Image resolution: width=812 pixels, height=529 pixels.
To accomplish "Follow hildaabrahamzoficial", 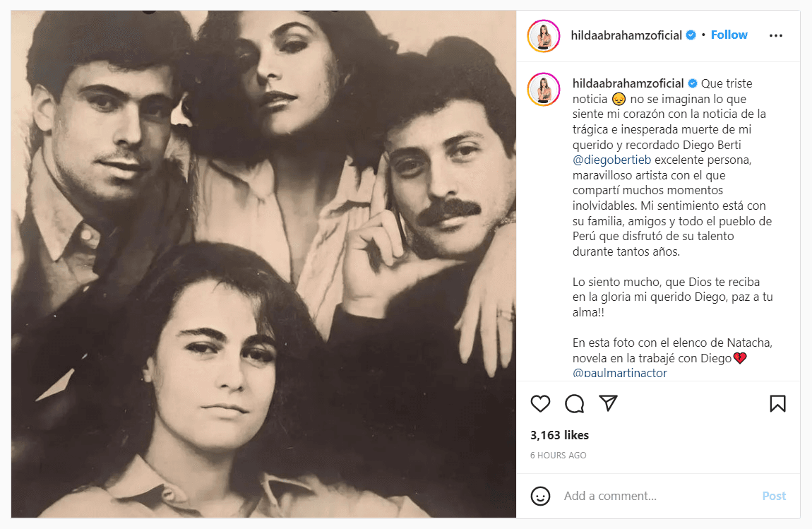I will pyautogui.click(x=729, y=34).
